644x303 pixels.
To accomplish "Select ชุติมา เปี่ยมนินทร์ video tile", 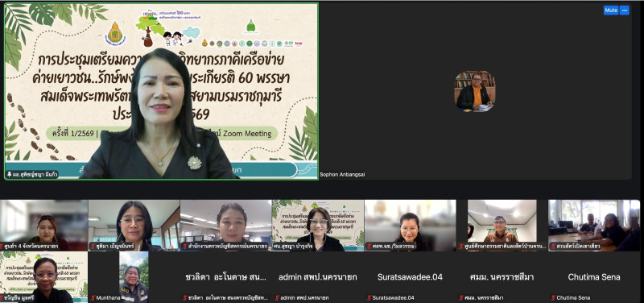I will (x=134, y=226).
